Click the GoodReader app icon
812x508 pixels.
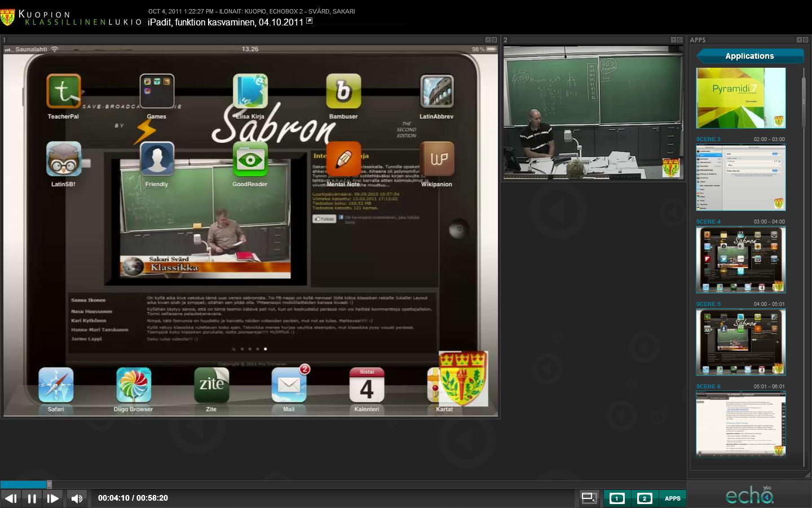point(250,159)
